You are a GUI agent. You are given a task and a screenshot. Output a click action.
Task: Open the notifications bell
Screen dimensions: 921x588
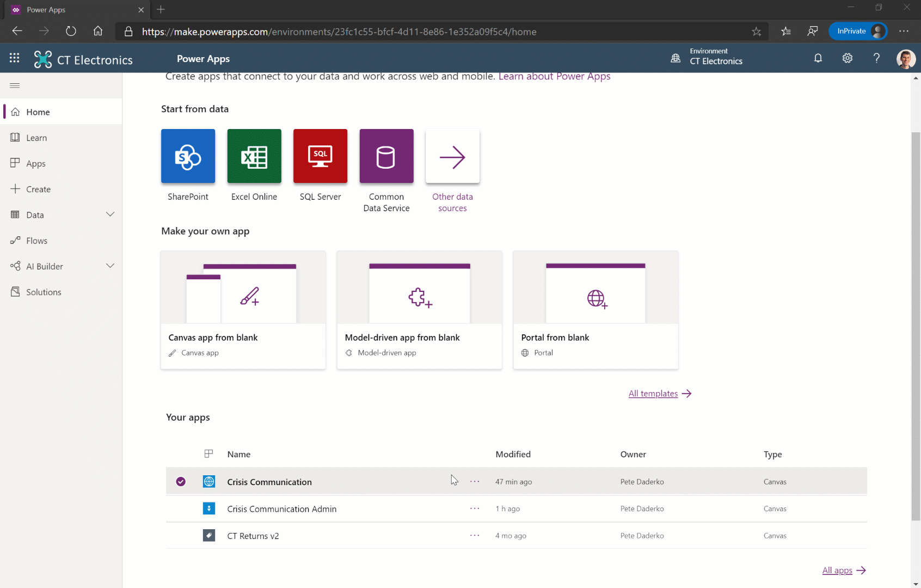[x=818, y=58]
